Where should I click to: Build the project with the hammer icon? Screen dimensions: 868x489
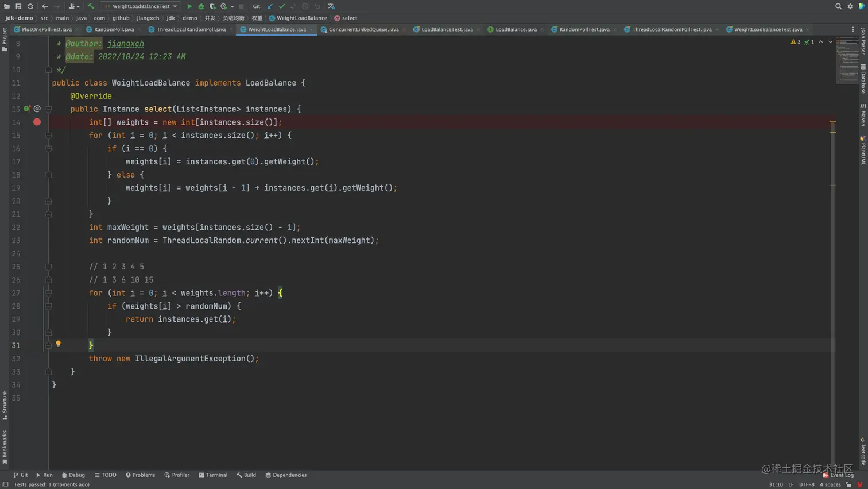click(91, 6)
